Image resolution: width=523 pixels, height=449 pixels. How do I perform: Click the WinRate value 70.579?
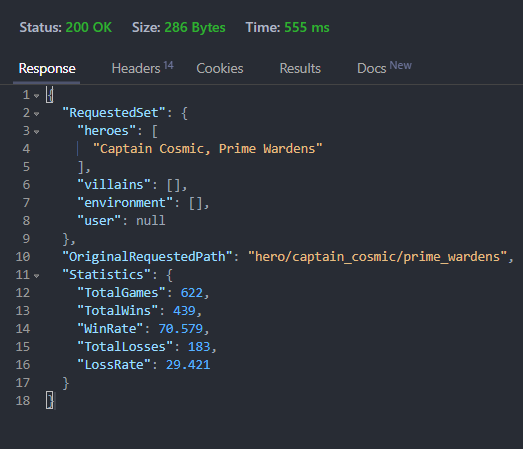point(181,329)
